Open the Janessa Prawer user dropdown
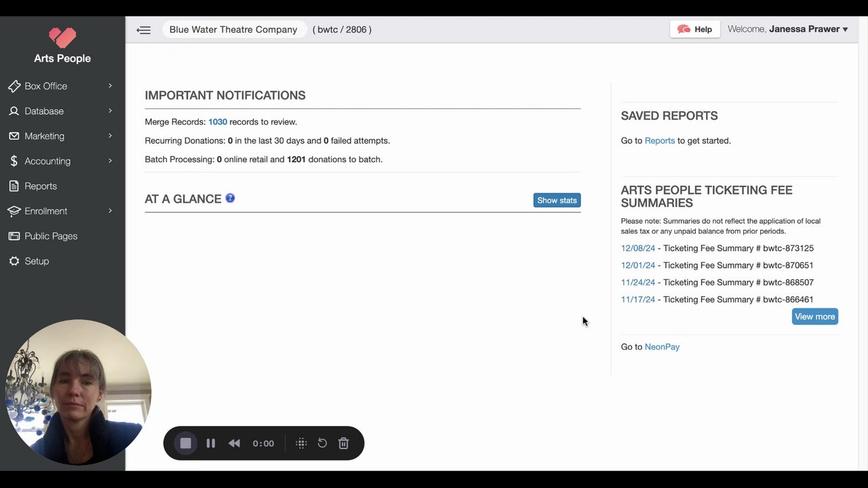 tap(808, 29)
